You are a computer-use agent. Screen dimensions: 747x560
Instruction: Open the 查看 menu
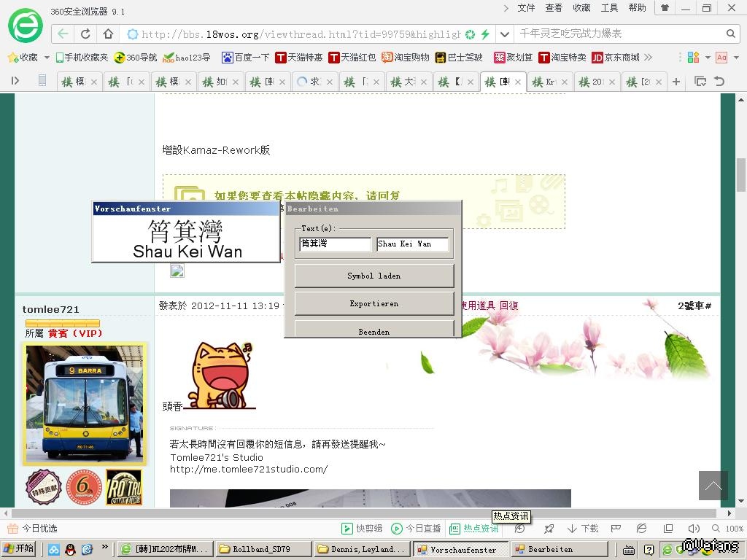pos(554,8)
